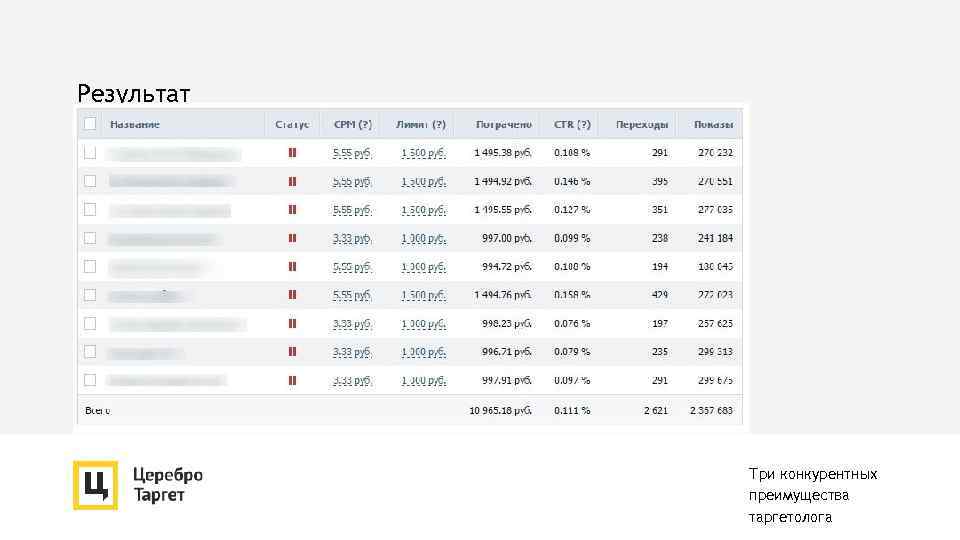Click pause status icon in 1 494.92 руб. row
Image resolution: width=960 pixels, height=540 pixels.
click(x=293, y=181)
